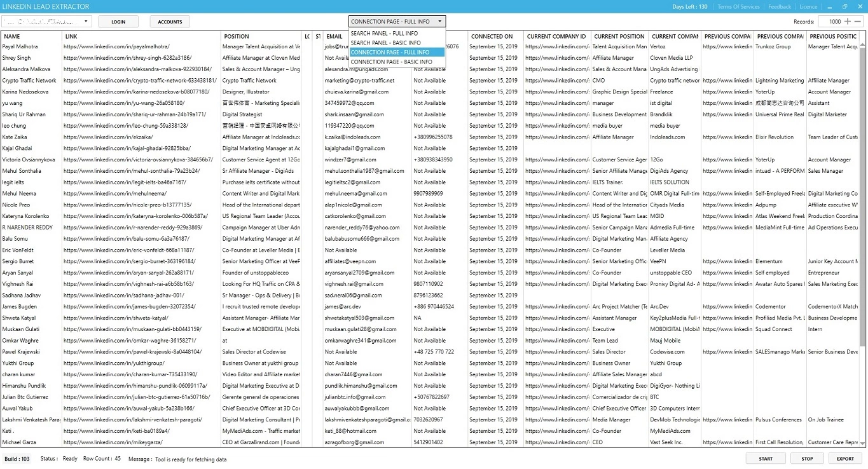Screen dimensions: 868x469
Task: Click the Records number input field
Action: [x=830, y=22]
